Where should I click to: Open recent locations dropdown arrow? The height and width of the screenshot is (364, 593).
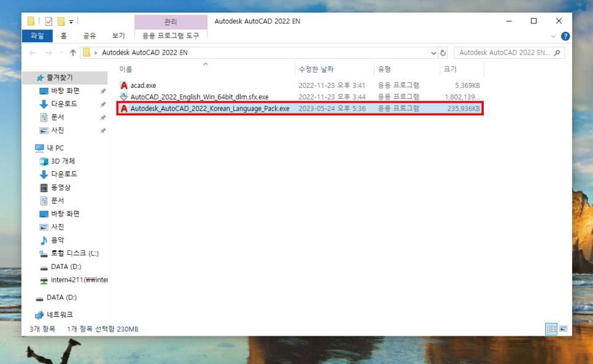tap(61, 53)
